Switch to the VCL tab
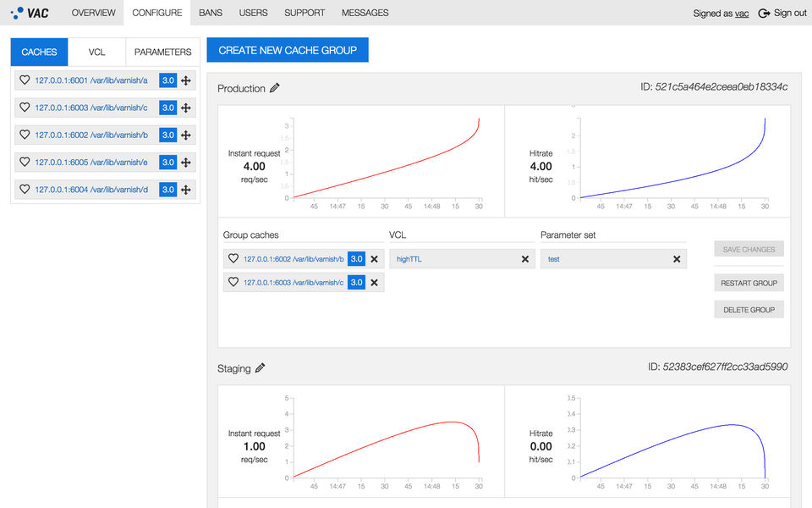Viewport: 812px width, 508px height. point(96,52)
